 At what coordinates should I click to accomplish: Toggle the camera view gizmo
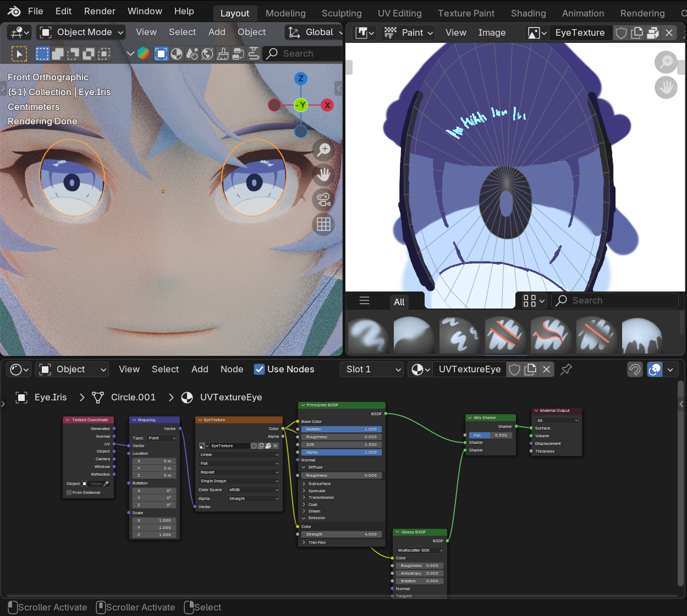pyautogui.click(x=323, y=200)
